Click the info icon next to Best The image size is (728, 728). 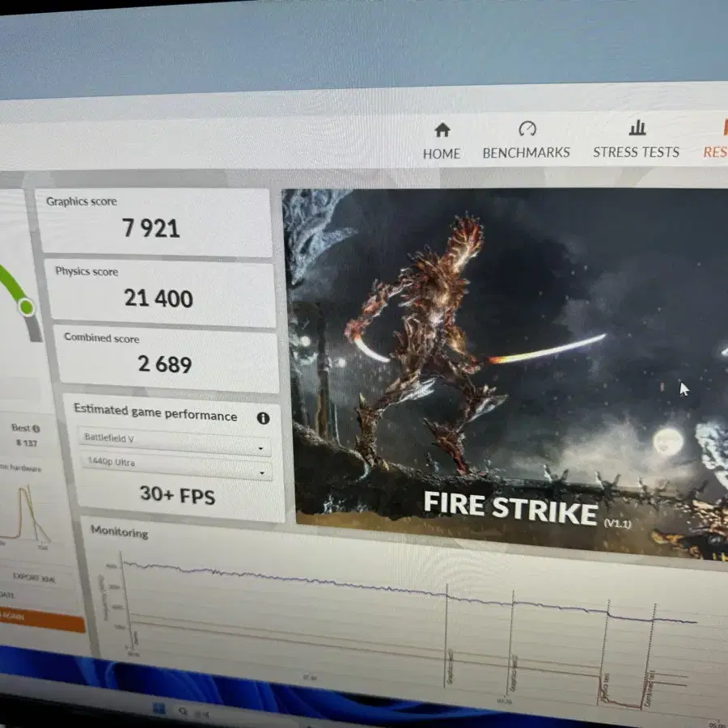(36, 429)
